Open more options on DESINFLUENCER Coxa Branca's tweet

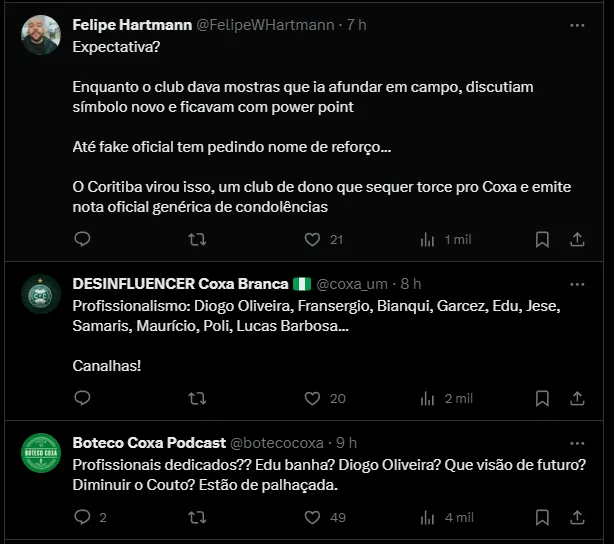click(577, 284)
